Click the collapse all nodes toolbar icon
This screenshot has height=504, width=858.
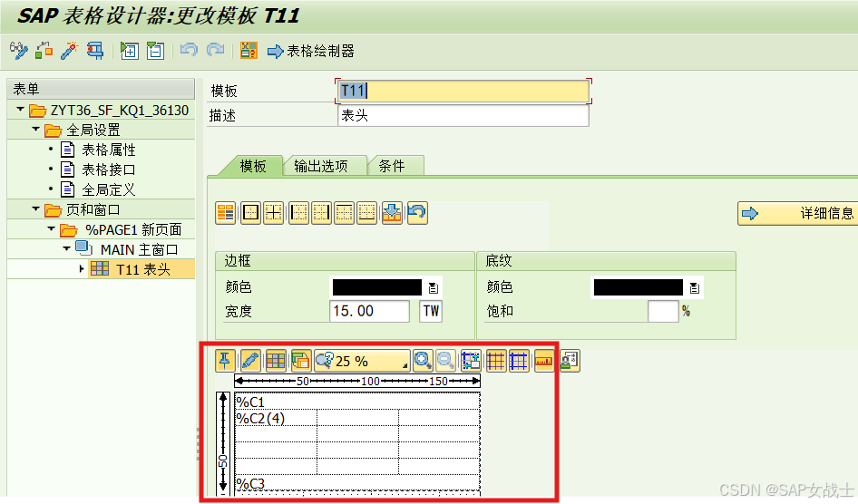coord(155,51)
